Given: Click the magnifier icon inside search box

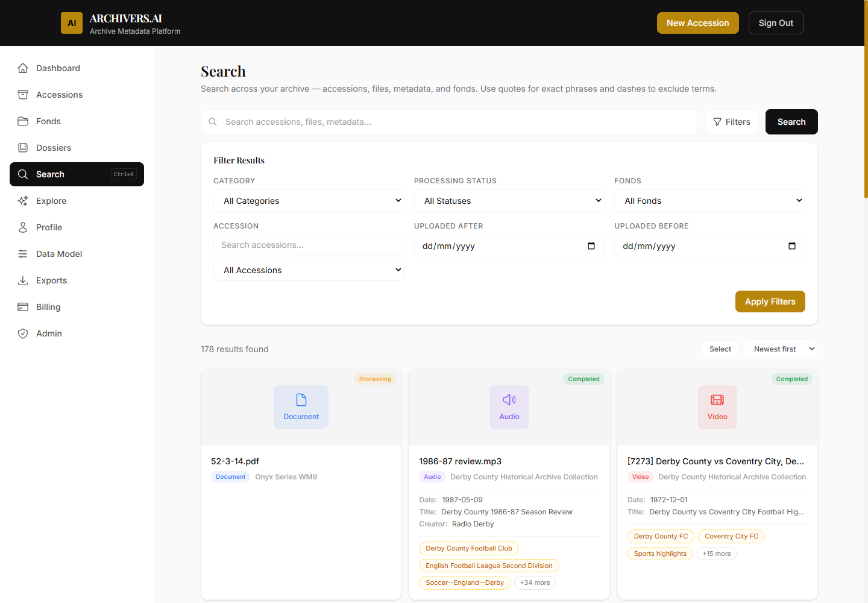Looking at the screenshot, I should tap(213, 122).
